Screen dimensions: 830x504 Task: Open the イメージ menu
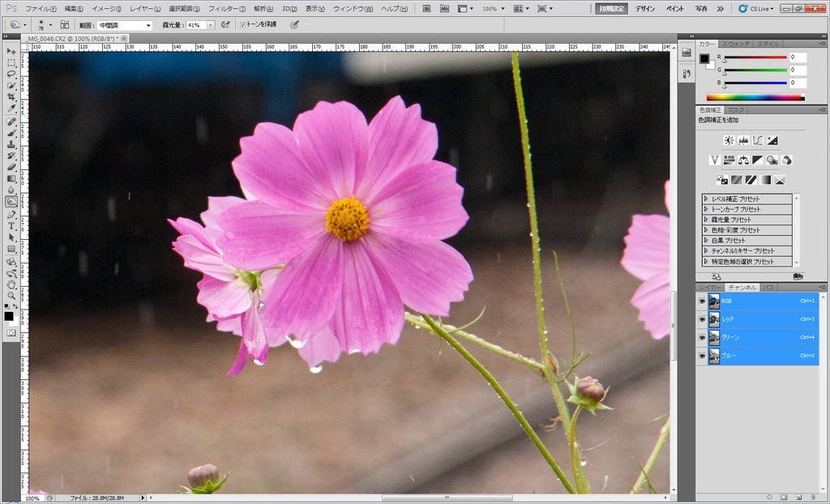[106, 9]
